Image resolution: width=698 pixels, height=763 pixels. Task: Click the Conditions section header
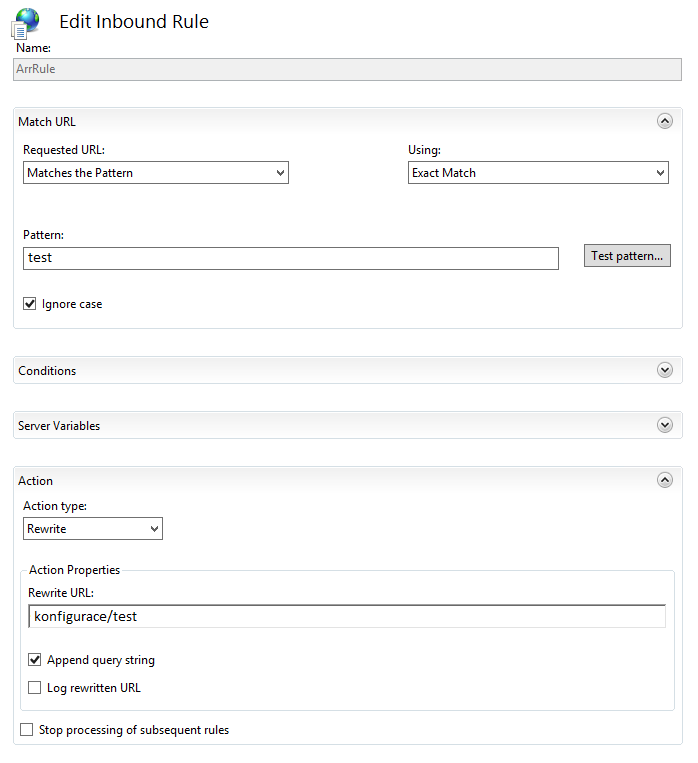click(x=47, y=371)
